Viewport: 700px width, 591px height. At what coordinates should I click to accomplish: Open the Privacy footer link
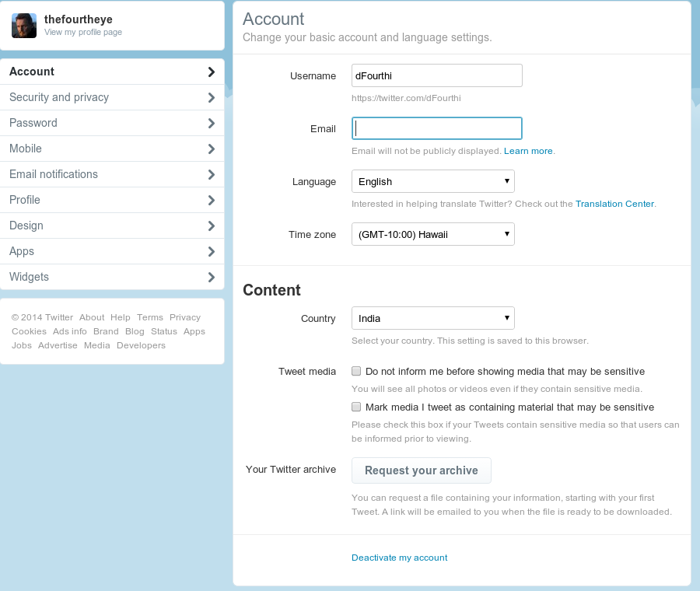pos(185,317)
